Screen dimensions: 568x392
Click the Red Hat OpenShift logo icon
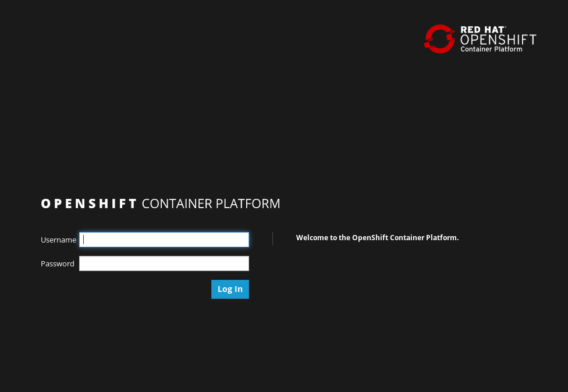click(439, 39)
